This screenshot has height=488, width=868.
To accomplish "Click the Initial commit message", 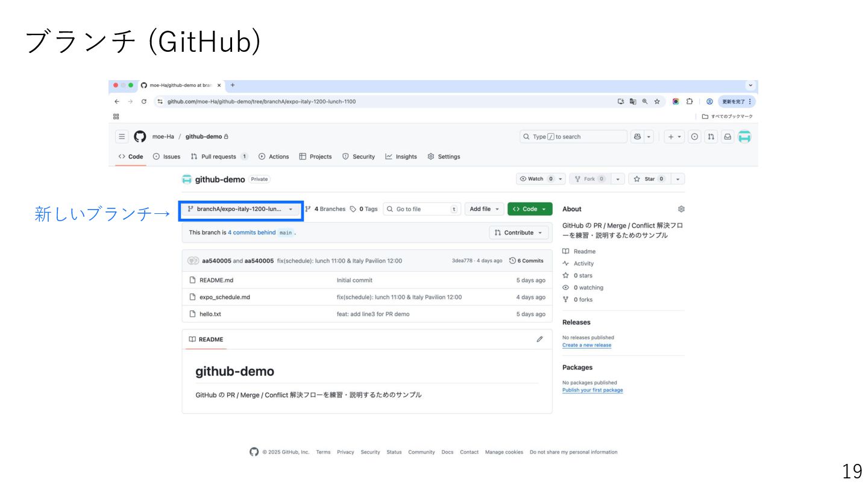I will click(x=354, y=280).
